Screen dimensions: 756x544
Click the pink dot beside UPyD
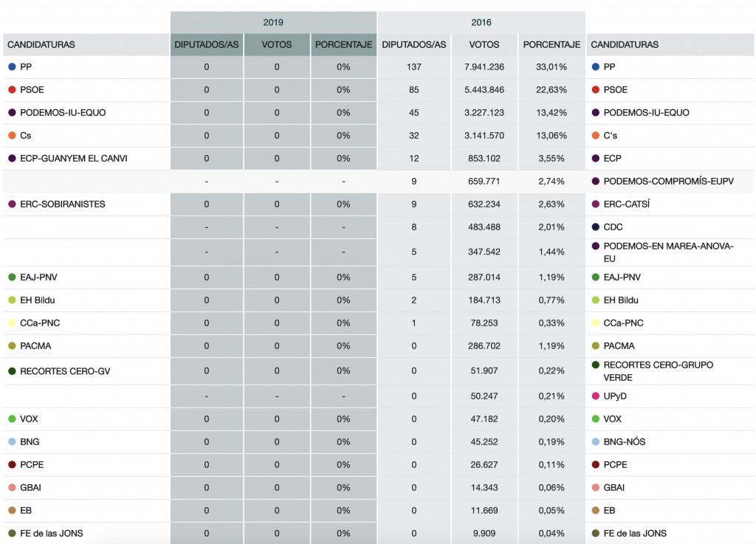[596, 396]
